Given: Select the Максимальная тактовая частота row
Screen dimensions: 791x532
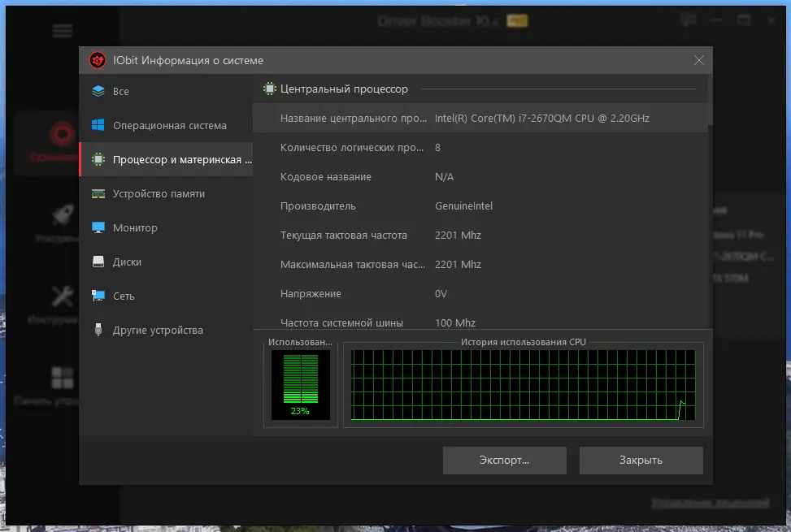Looking at the screenshot, I should click(480, 264).
